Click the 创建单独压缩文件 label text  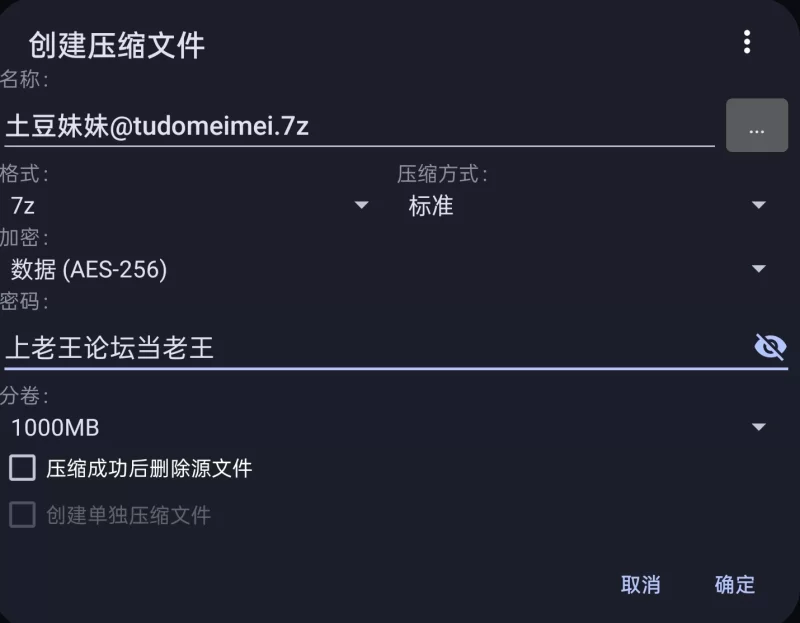129,516
